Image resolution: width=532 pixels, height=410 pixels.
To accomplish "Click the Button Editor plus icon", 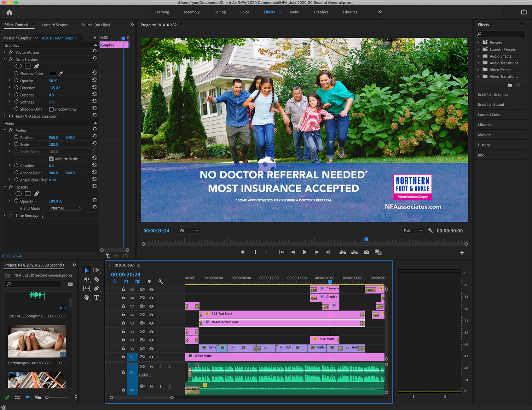I will coord(462,253).
